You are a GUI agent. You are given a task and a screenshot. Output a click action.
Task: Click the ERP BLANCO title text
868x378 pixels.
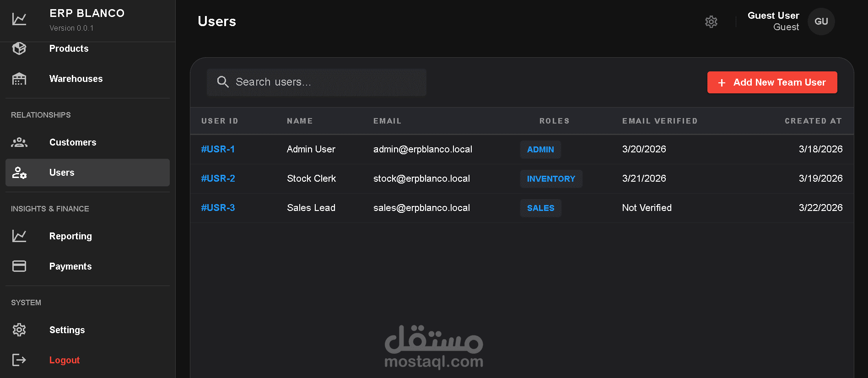pos(87,13)
